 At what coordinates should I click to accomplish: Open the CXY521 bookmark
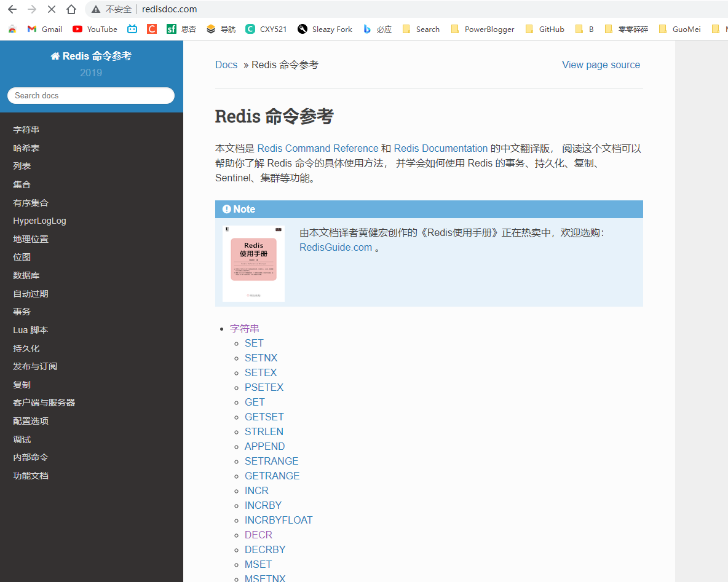(x=266, y=29)
